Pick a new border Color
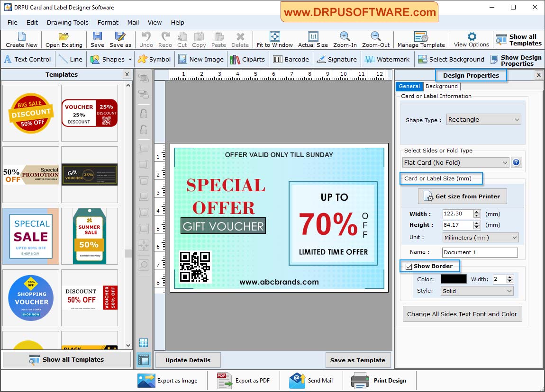The width and height of the screenshot is (545, 392). (x=453, y=279)
